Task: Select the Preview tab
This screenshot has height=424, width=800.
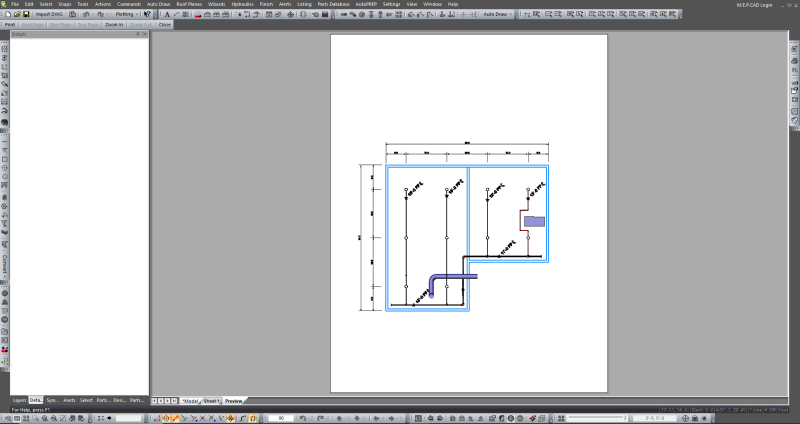Action: (x=234, y=401)
